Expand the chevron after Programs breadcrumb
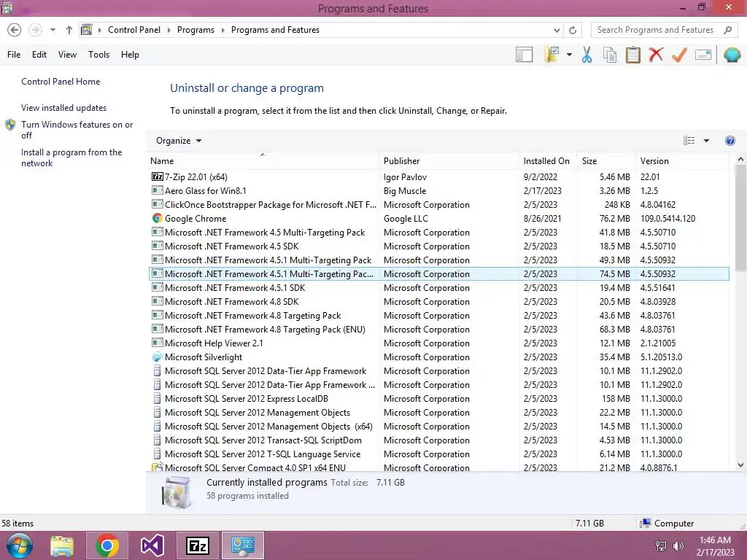 pos(222,30)
